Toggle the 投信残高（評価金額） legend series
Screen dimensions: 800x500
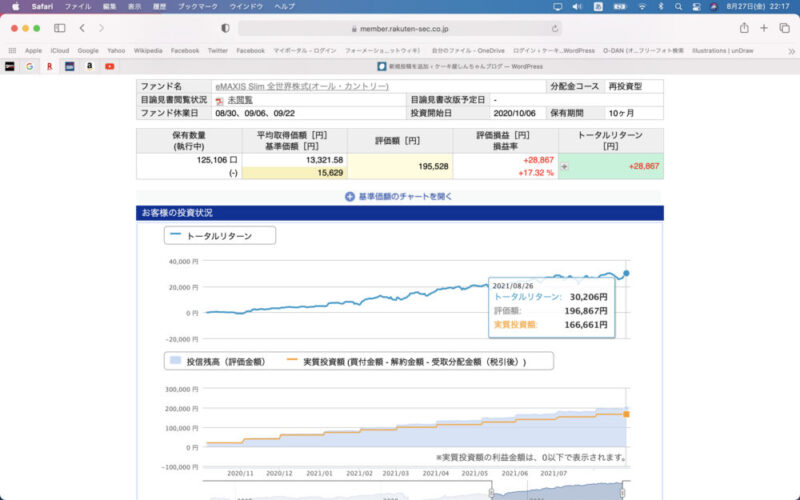[218, 362]
